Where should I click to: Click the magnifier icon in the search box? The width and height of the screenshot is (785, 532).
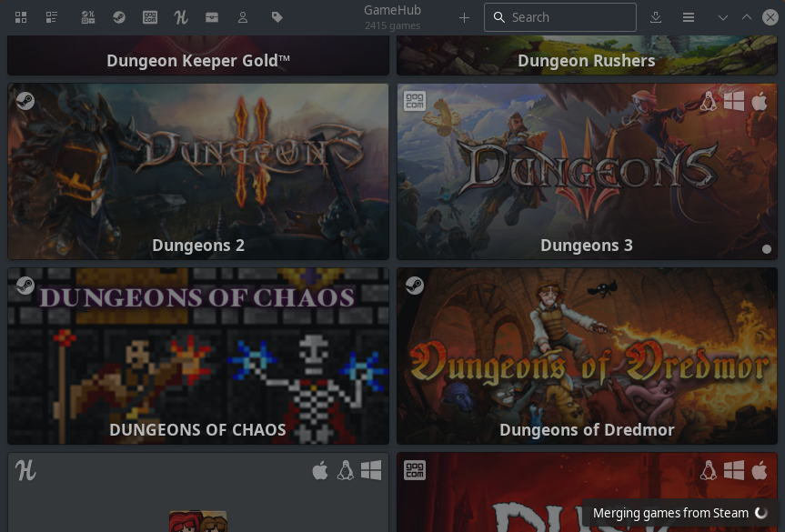coord(498,17)
